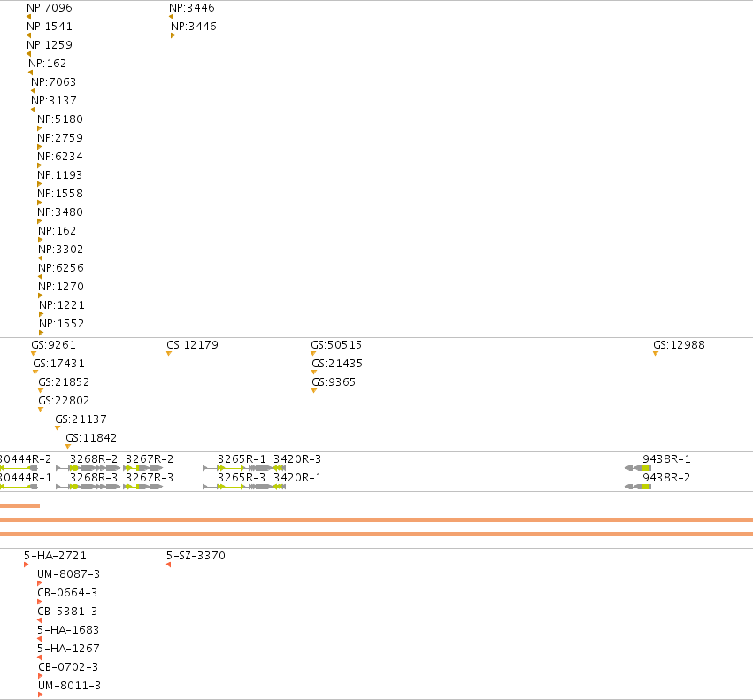Select the arrow marker under NP:7096
Screen dimensions: 753x700
29,17
